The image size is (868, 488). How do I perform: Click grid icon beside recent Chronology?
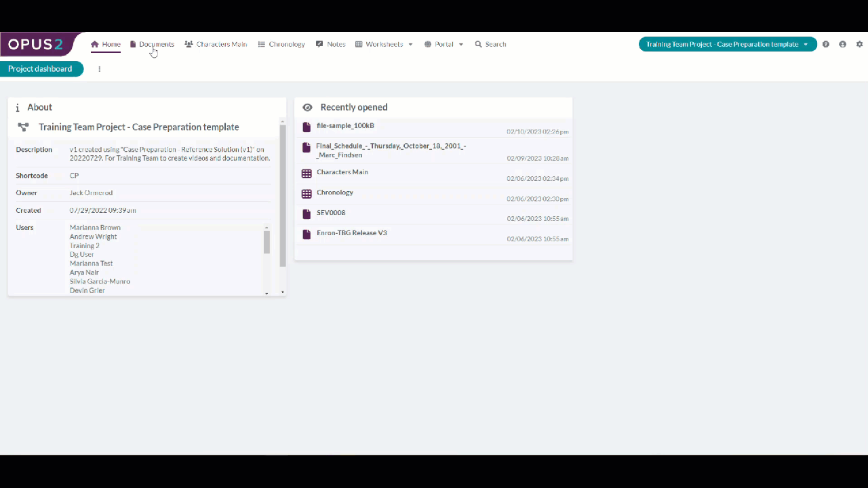[x=307, y=194]
